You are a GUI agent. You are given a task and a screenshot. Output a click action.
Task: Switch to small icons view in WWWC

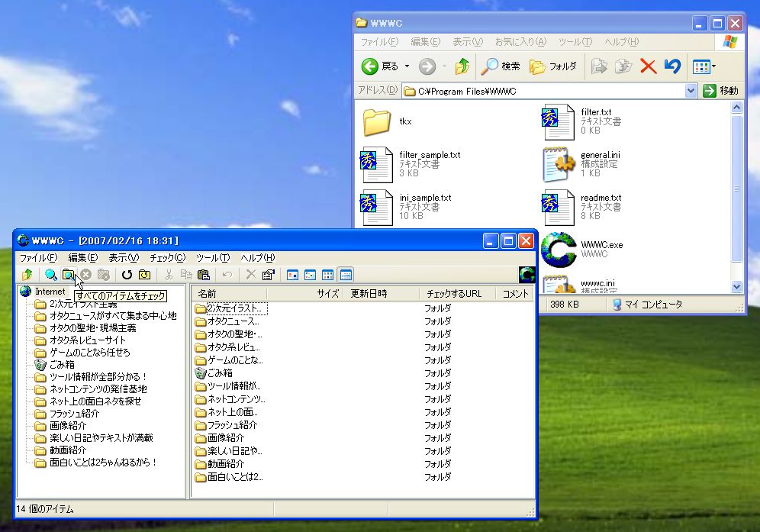coord(311,275)
